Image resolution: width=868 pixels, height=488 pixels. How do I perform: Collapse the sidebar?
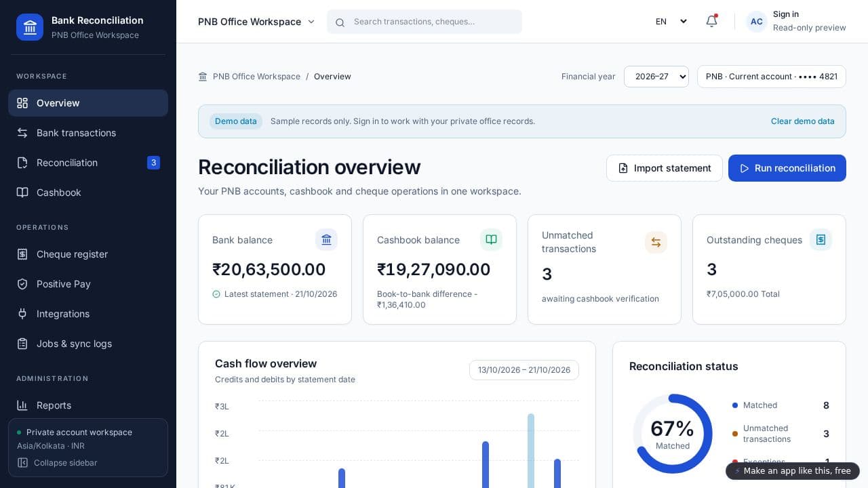pos(58,463)
